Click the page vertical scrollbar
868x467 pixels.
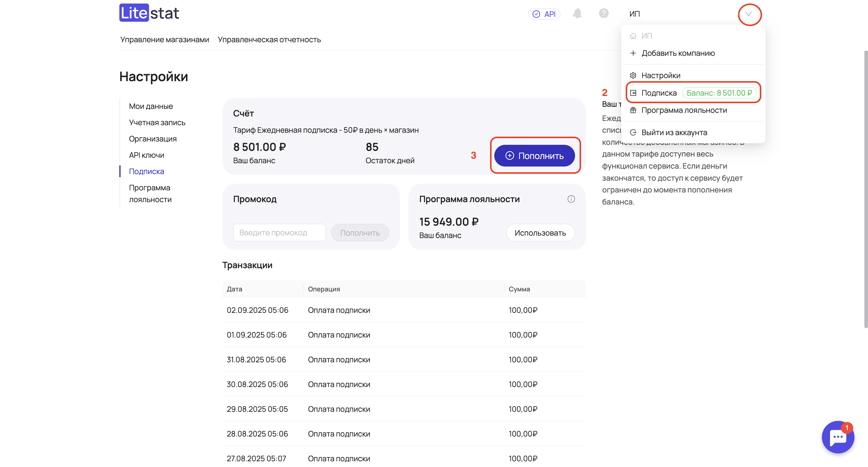pyautogui.click(x=865, y=189)
